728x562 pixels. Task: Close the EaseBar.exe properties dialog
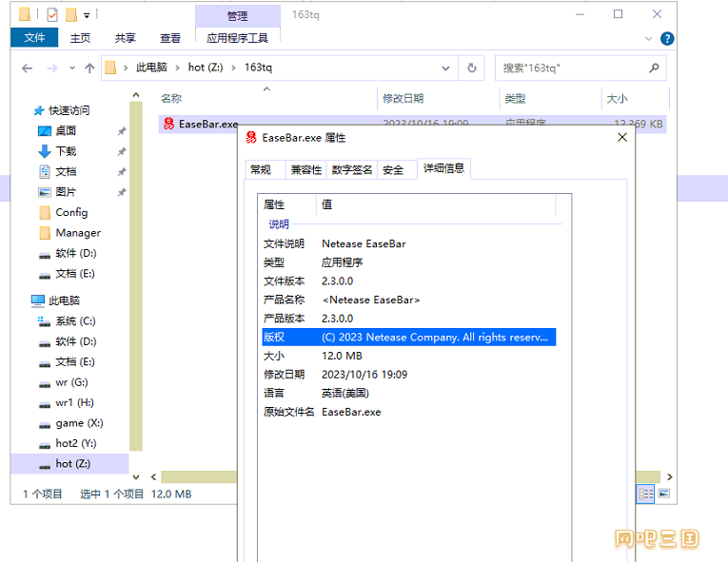pos(622,137)
